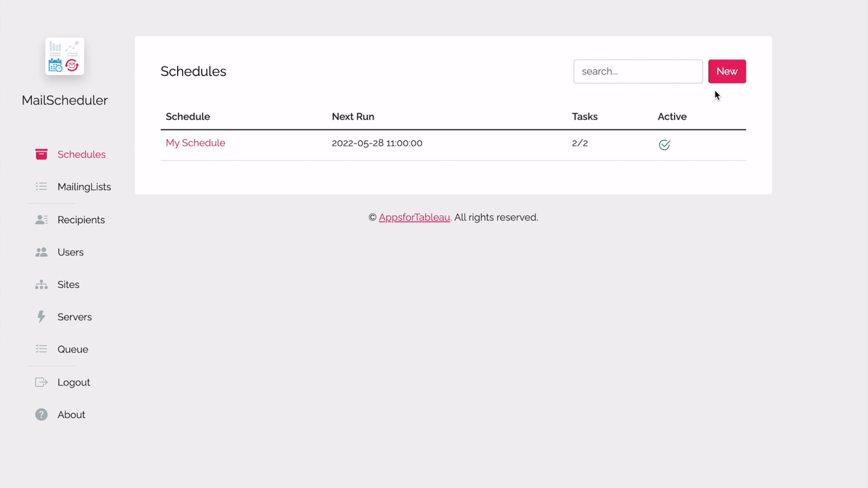This screenshot has width=868, height=488.
Task: Click the About question mark icon
Action: pyautogui.click(x=41, y=415)
